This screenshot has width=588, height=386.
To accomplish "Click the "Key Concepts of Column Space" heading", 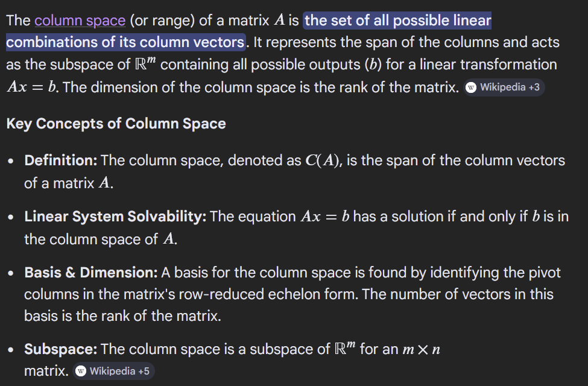I will point(116,124).
